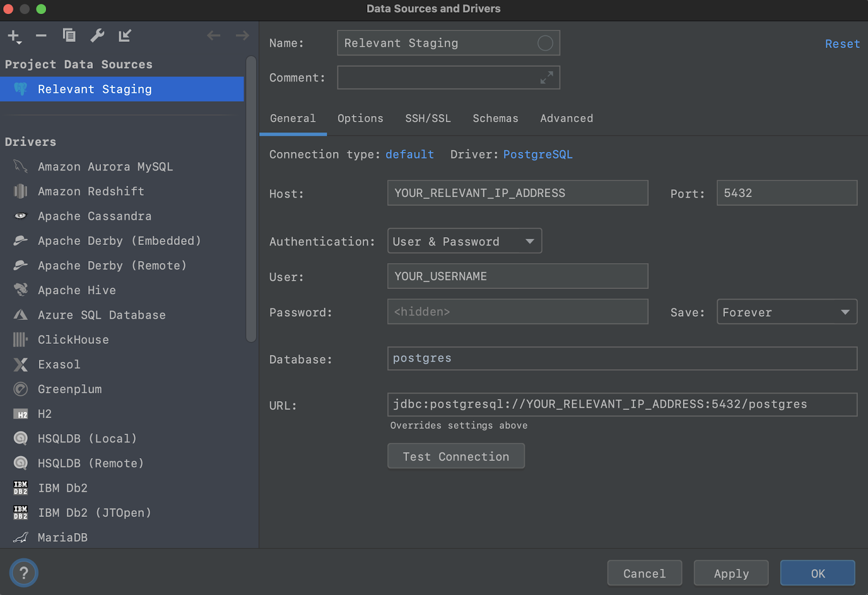Click the Reset link
Screen dimensions: 868x595
pos(842,44)
